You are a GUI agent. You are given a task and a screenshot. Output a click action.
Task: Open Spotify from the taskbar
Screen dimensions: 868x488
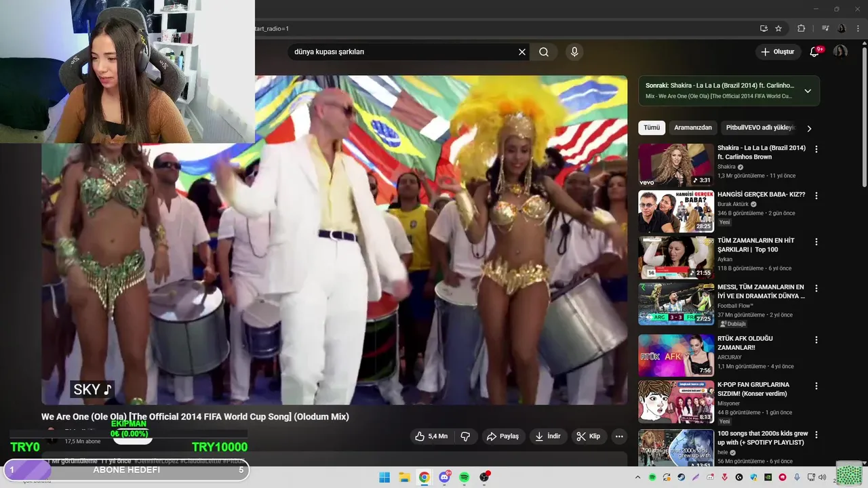[x=464, y=477]
